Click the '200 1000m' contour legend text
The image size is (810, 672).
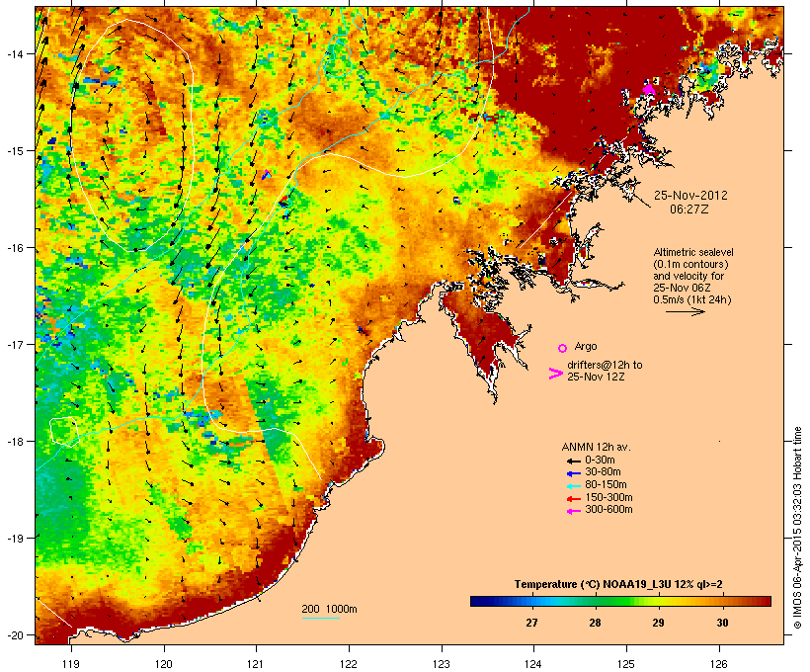(x=329, y=609)
